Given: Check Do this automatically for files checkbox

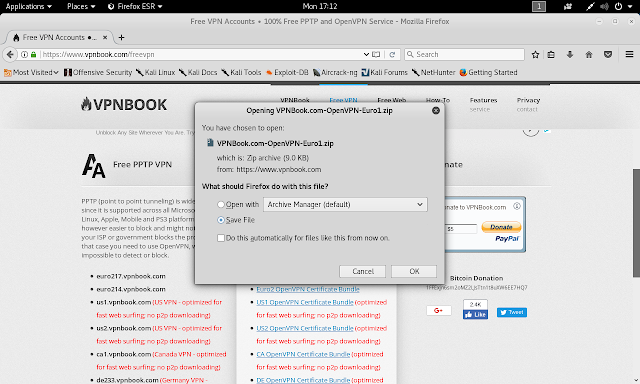Looking at the screenshot, I should (x=221, y=238).
